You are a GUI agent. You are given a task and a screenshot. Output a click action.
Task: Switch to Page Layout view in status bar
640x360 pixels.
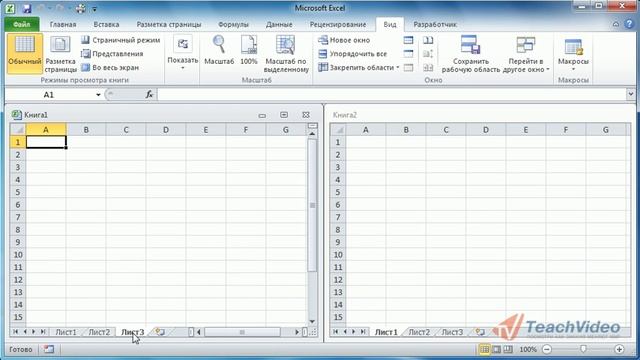(x=496, y=349)
